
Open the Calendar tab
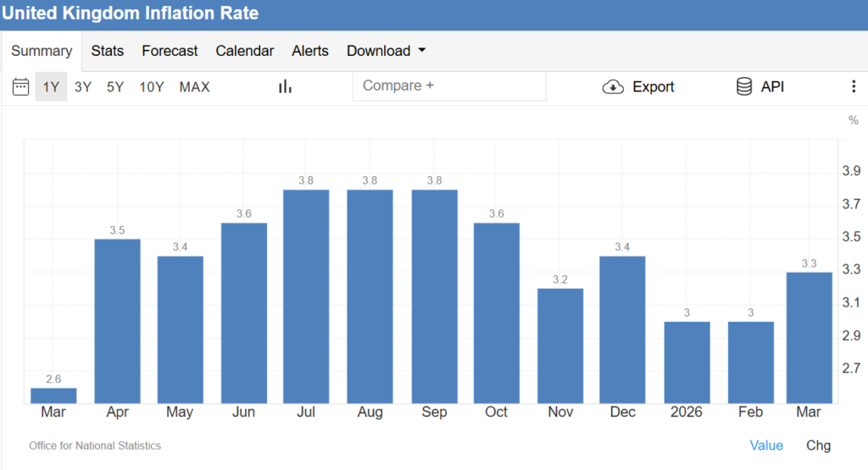[244, 51]
